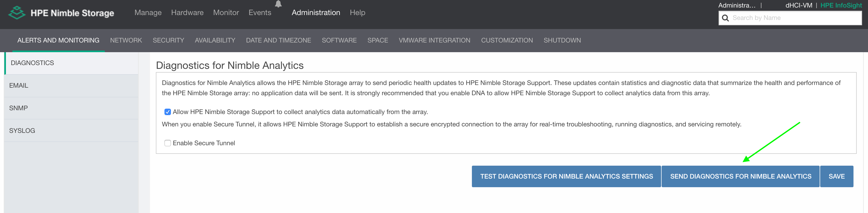Open the Monitor menu
868x213 pixels.
point(226,12)
